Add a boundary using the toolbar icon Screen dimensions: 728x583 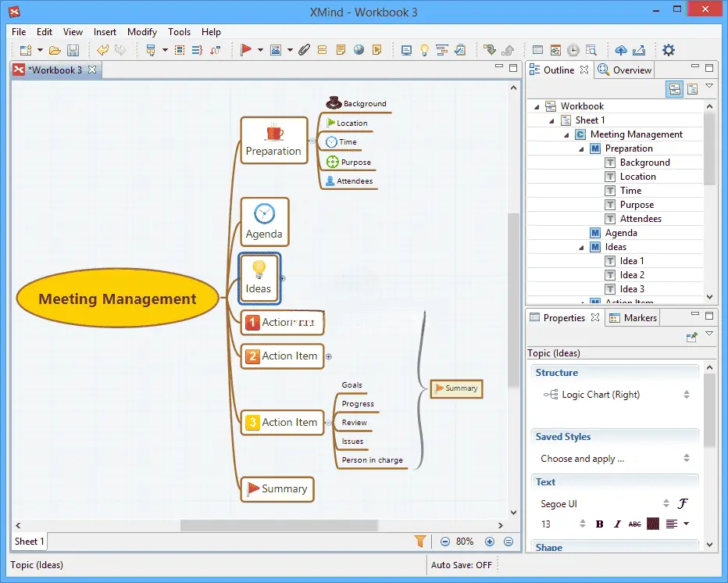coord(180,50)
